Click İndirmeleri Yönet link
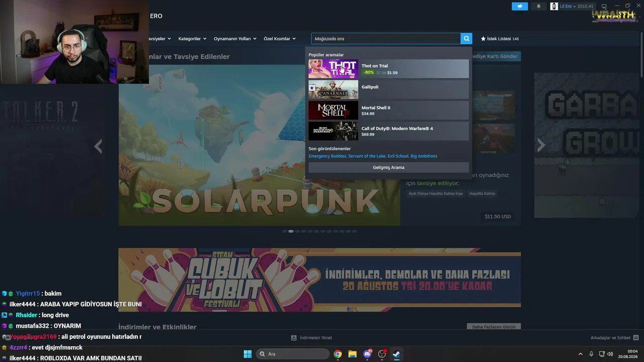Image resolution: width=644 pixels, height=362 pixels. point(316,338)
